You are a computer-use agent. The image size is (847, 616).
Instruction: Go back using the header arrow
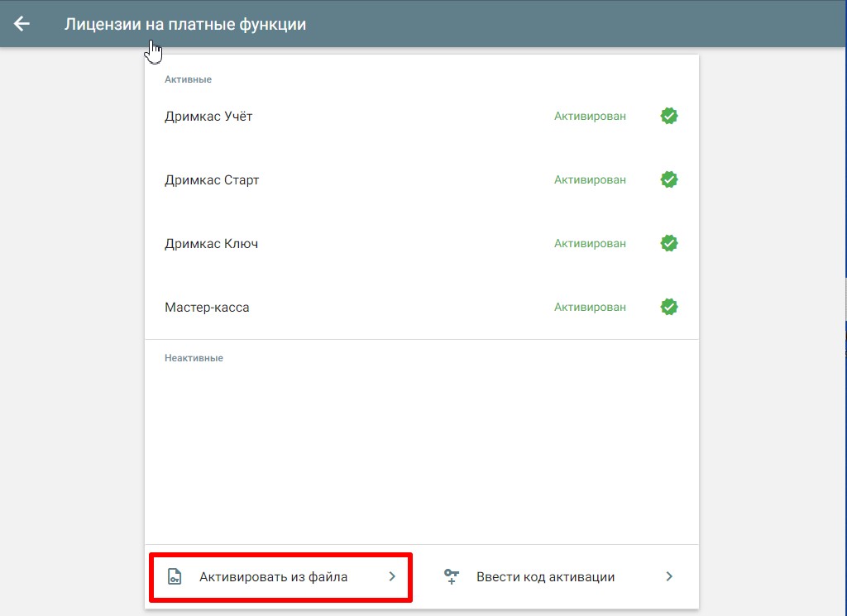22,24
